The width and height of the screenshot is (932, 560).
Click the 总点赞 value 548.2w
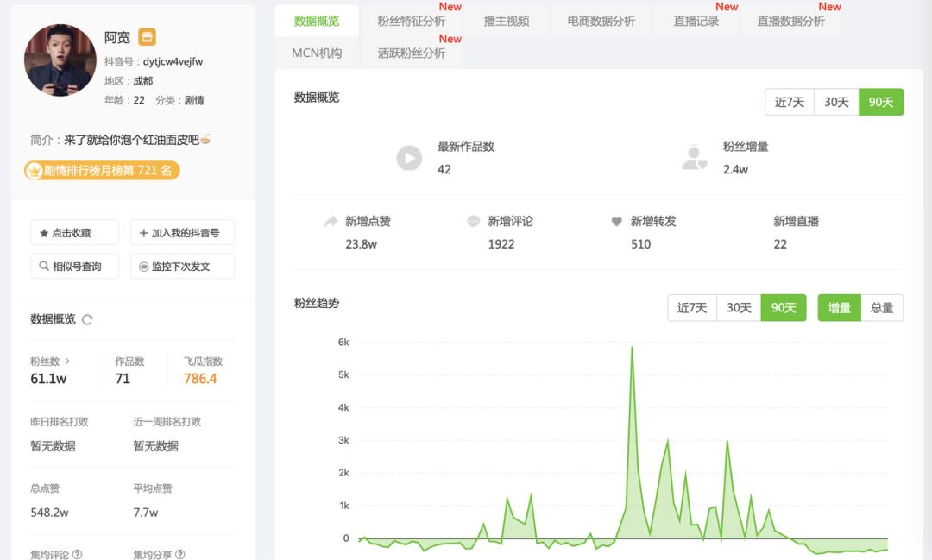tap(50, 513)
